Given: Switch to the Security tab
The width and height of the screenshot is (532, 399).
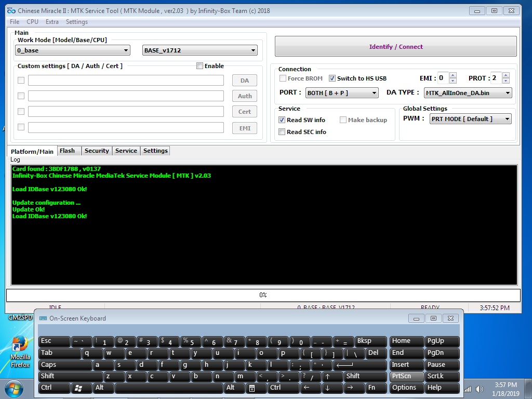Looking at the screenshot, I should (x=97, y=151).
